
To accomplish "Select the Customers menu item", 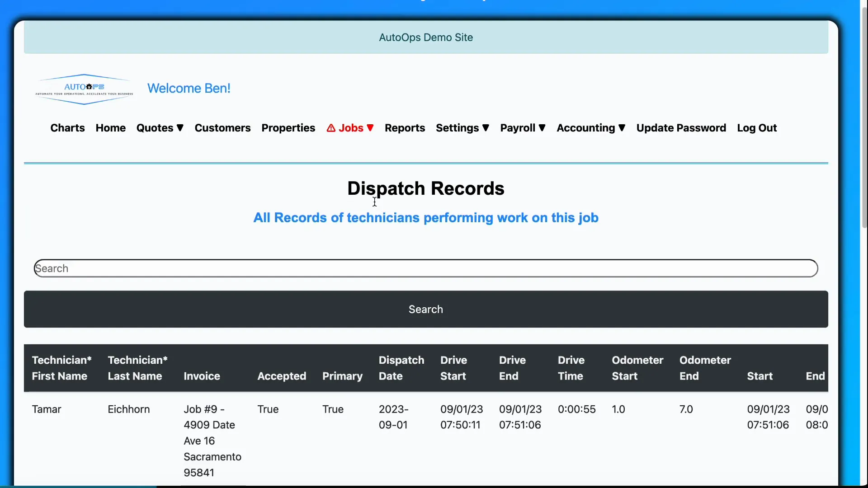I will point(222,128).
